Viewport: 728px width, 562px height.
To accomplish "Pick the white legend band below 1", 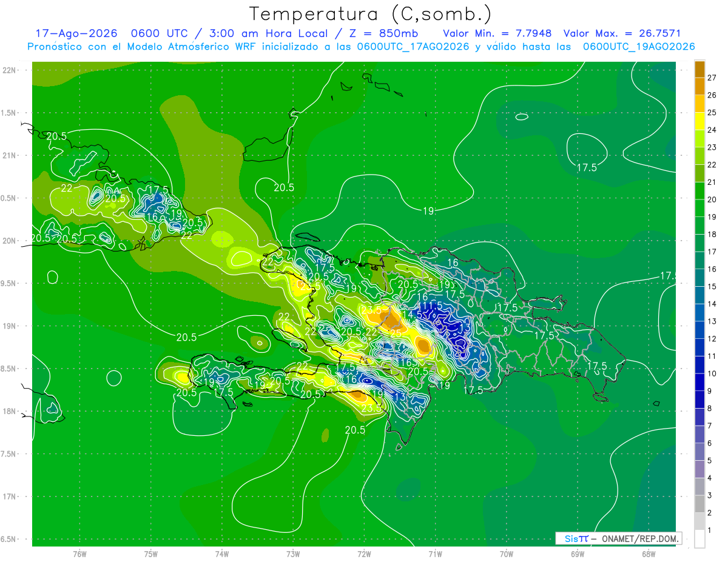I will pyautogui.click(x=700, y=539).
